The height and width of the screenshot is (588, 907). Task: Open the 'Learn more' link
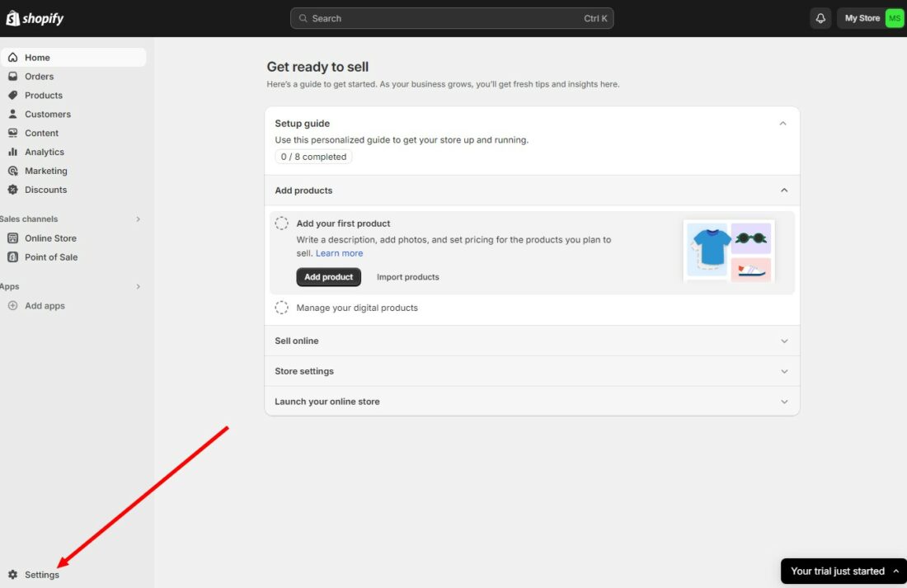[x=339, y=253]
